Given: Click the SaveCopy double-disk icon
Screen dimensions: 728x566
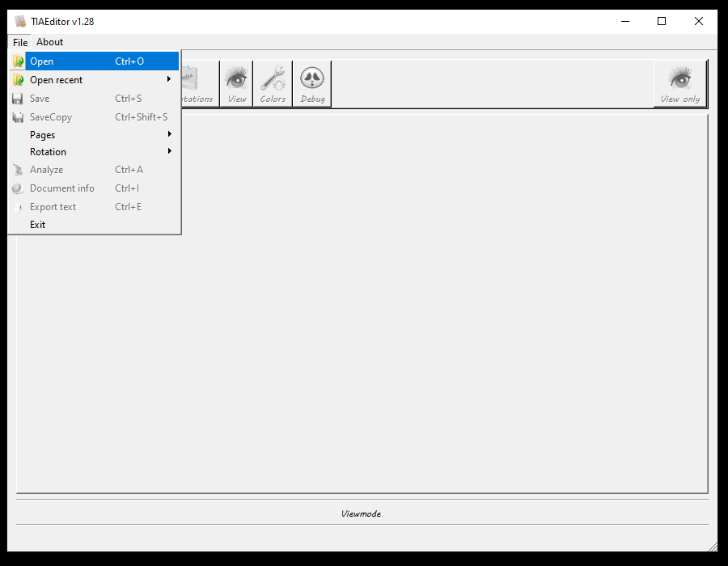Looking at the screenshot, I should [x=18, y=117].
